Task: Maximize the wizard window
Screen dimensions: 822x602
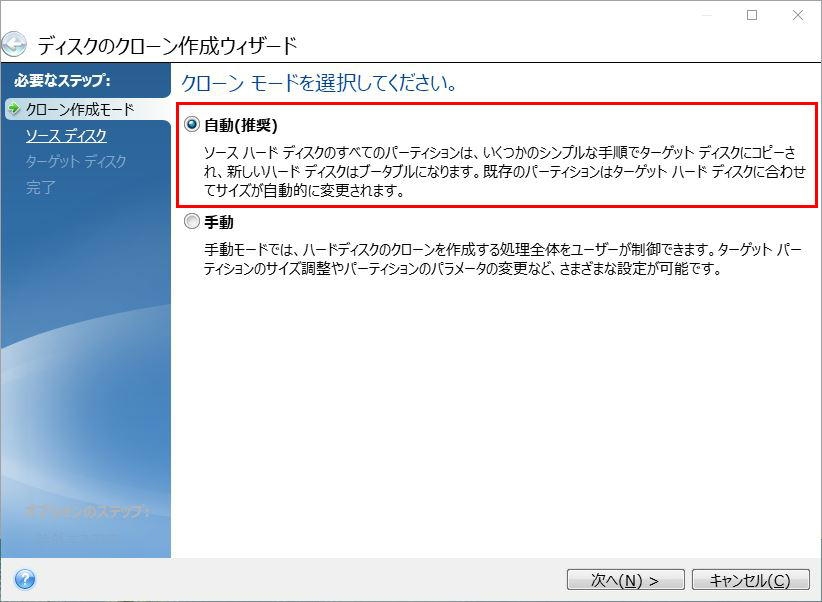Action: click(x=752, y=15)
